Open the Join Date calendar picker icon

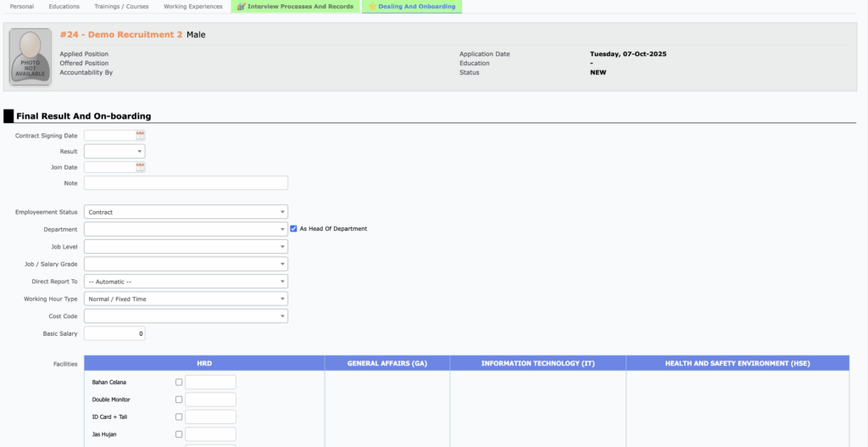[141, 167]
